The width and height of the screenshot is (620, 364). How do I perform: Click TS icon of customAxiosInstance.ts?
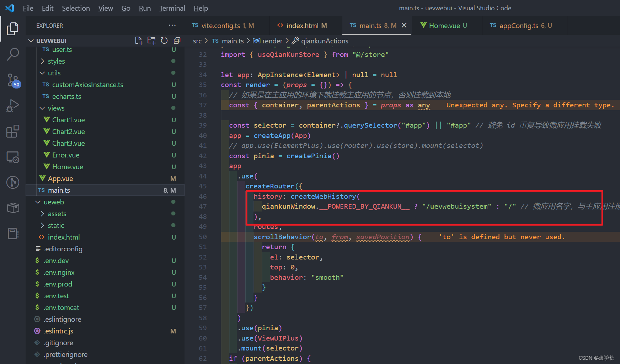point(46,85)
